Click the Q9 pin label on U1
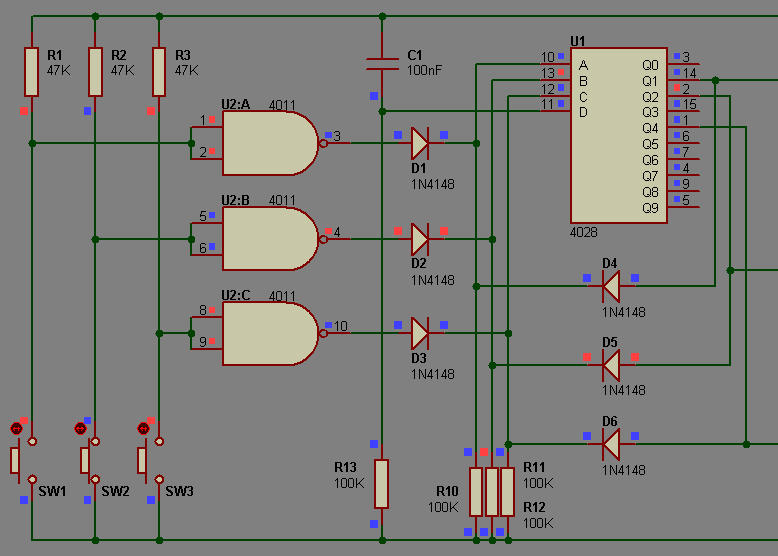The height and width of the screenshot is (556, 778). 650,208
